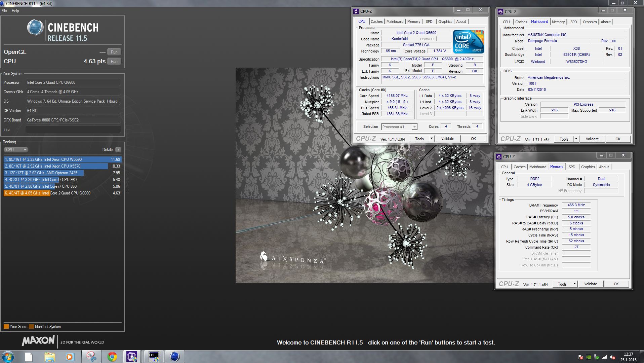Switch to the Snipping Tool taskbar icon
Viewport: 644px width, 363px height.
pyautogui.click(x=91, y=357)
